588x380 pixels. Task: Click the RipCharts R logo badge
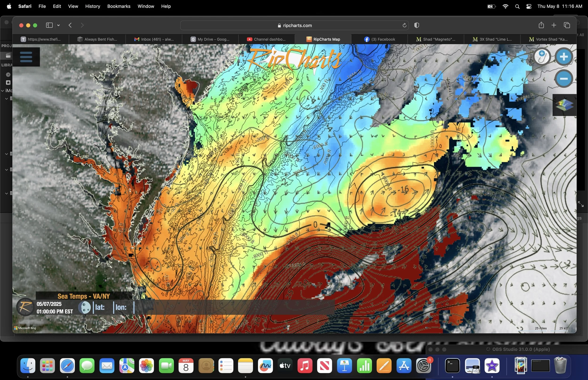tap(25, 307)
